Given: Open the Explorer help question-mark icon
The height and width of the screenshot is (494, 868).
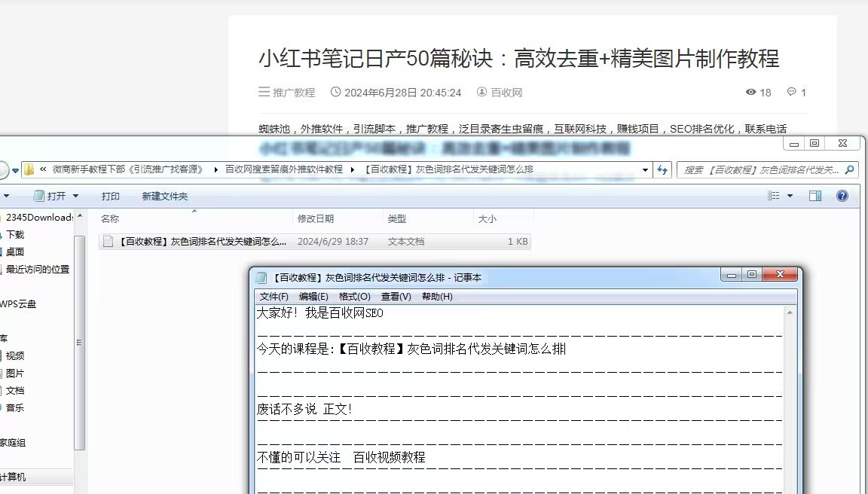Looking at the screenshot, I should point(842,196).
